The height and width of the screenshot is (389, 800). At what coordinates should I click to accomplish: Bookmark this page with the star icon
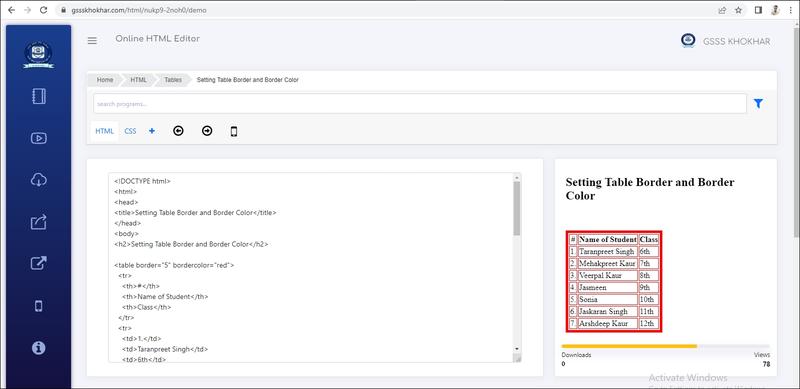738,10
